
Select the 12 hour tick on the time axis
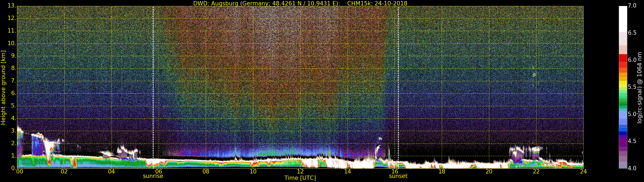pyautogui.click(x=300, y=171)
